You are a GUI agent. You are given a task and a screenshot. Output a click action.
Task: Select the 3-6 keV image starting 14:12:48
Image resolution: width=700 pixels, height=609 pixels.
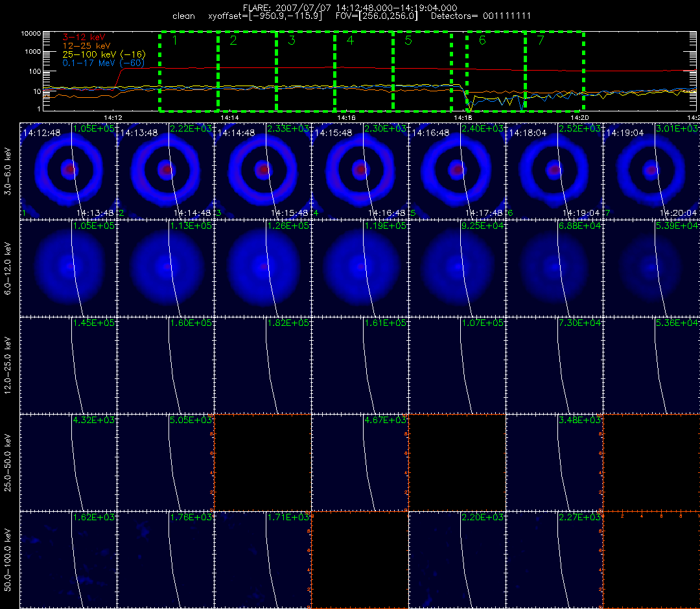tap(68, 171)
